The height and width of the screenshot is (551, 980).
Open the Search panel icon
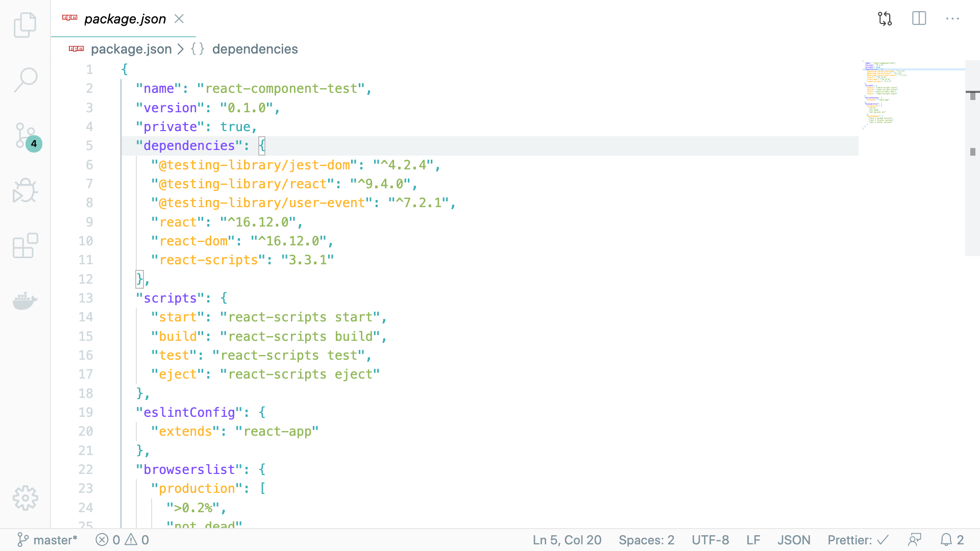[24, 80]
